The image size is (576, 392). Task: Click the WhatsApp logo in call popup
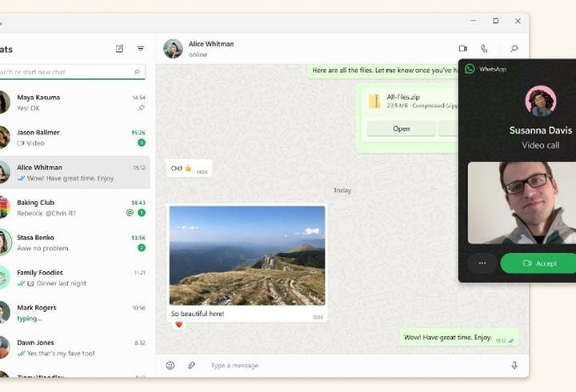click(470, 69)
